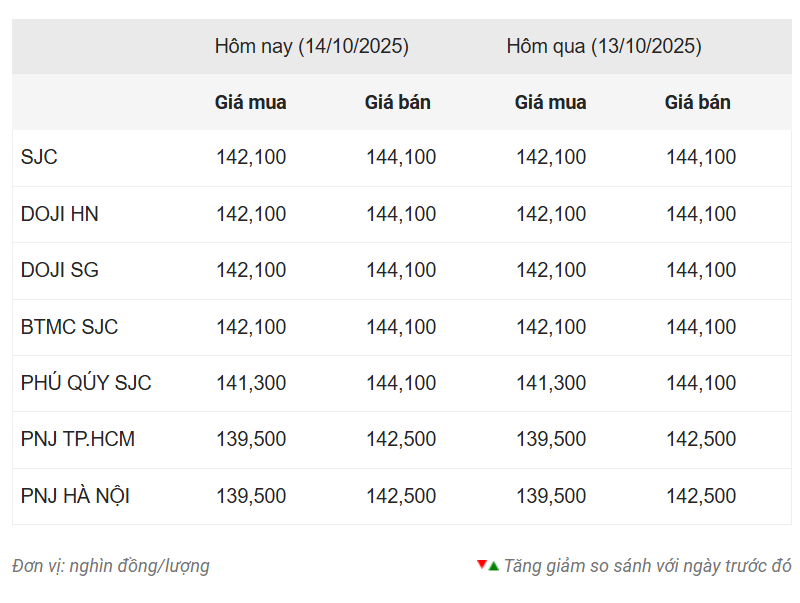
Task: Click the Tăng giảm so sánh legend text
Action: tap(647, 566)
